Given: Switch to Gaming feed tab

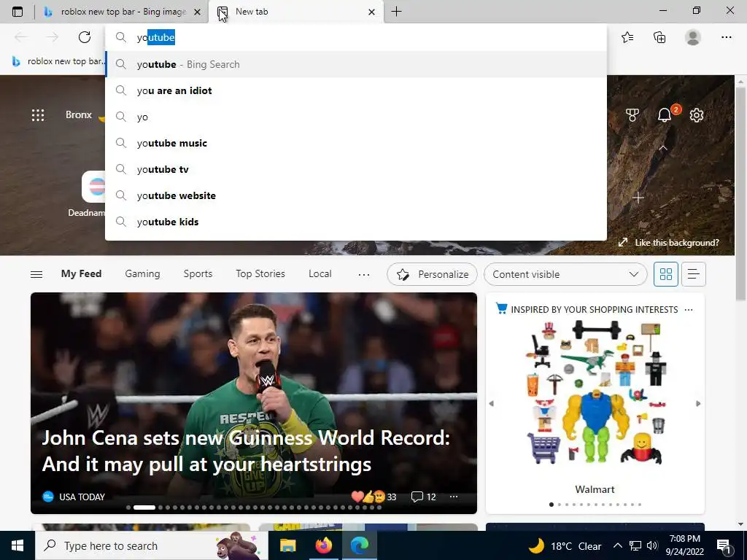Looking at the screenshot, I should pyautogui.click(x=142, y=274).
